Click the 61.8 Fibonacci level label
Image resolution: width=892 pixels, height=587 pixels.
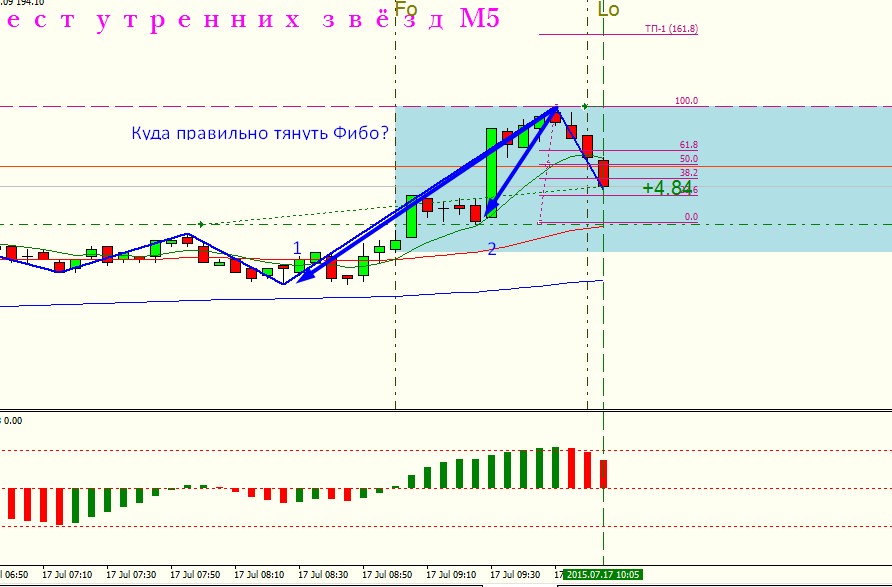point(689,145)
